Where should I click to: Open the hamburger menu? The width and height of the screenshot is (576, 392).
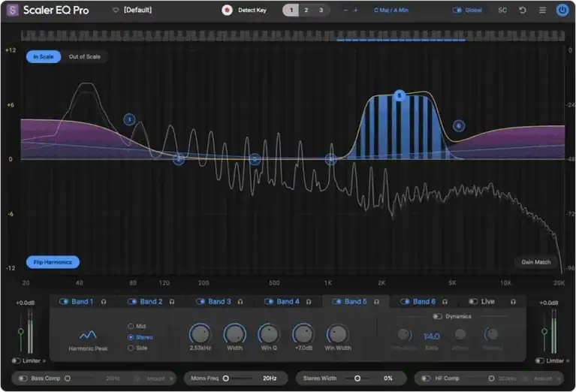pyautogui.click(x=542, y=11)
